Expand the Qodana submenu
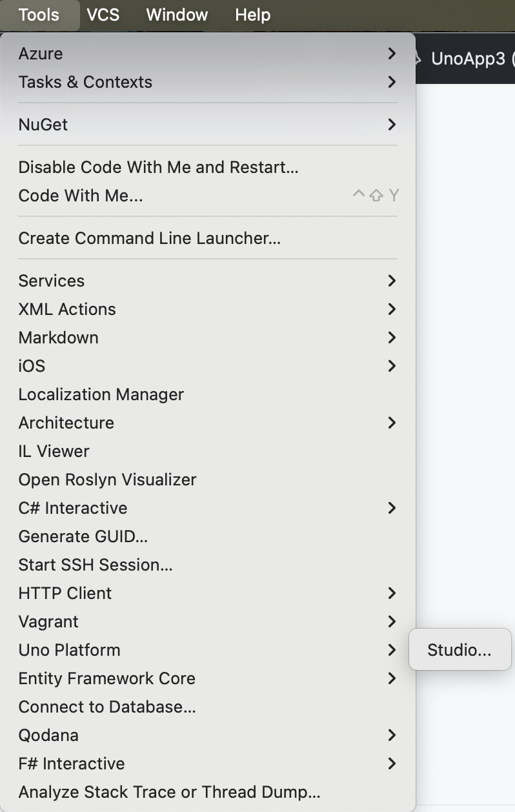 point(392,735)
